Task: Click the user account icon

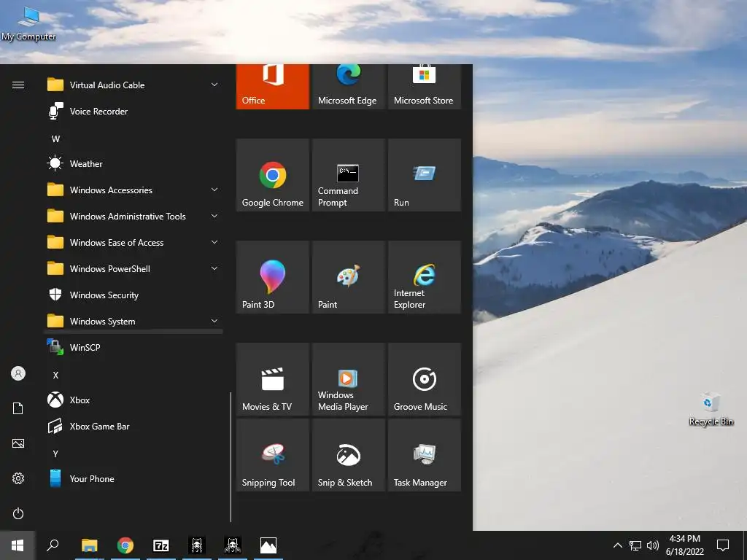Action: (x=18, y=373)
